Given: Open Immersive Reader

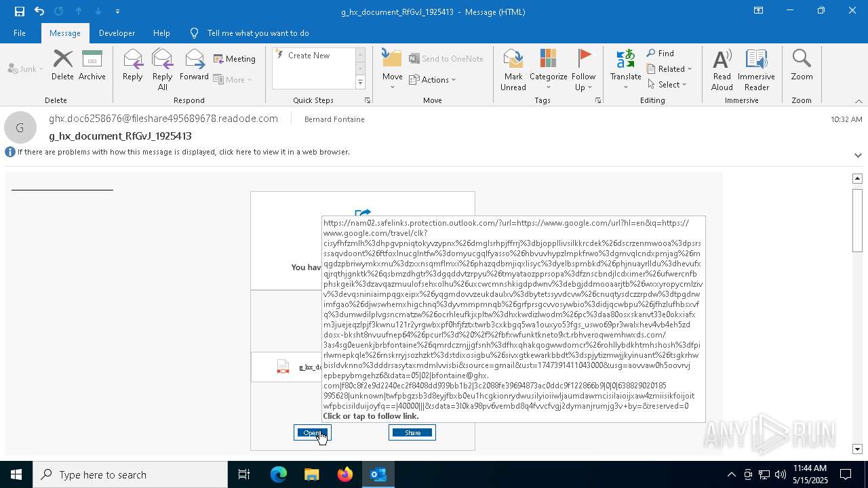Looking at the screenshot, I should tap(756, 70).
